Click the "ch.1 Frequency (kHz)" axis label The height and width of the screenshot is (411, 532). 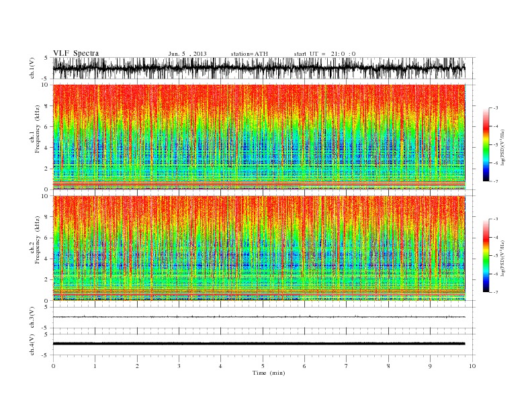(35, 129)
